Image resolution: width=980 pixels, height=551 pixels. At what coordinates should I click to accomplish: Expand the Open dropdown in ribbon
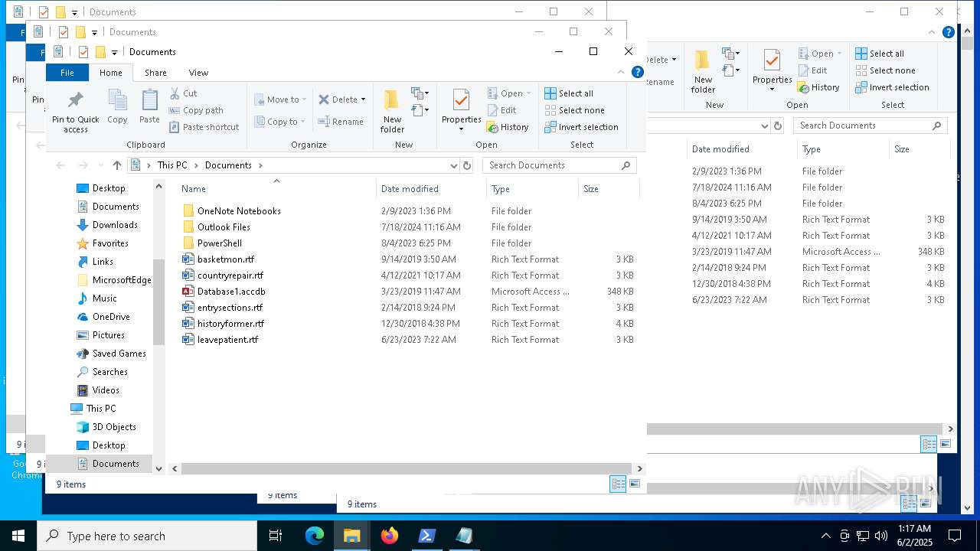528,93
